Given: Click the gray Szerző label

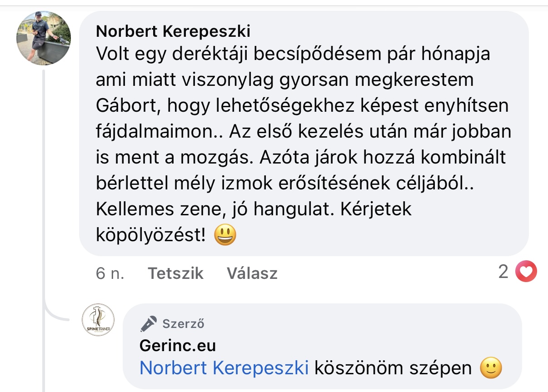Looking at the screenshot, I should (x=183, y=324).
